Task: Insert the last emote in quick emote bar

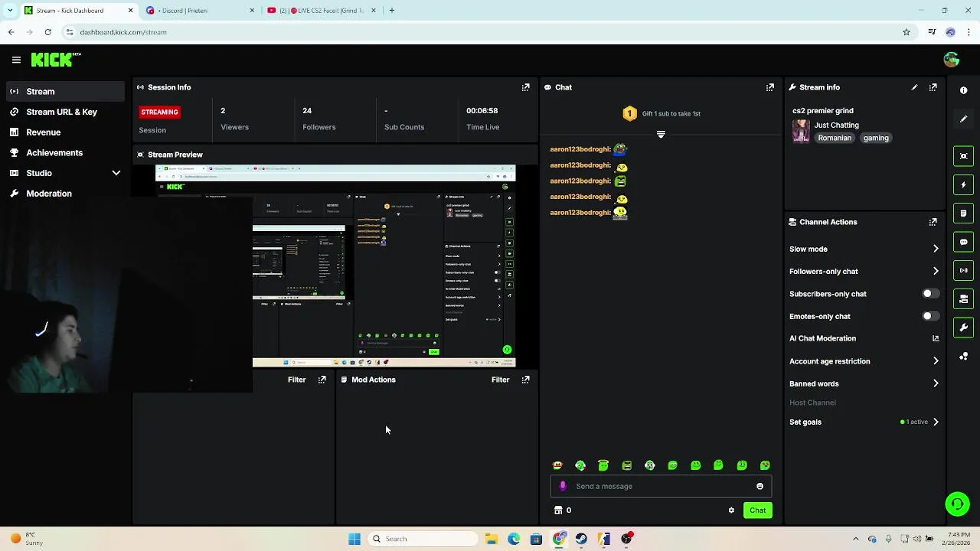Action: (765, 465)
